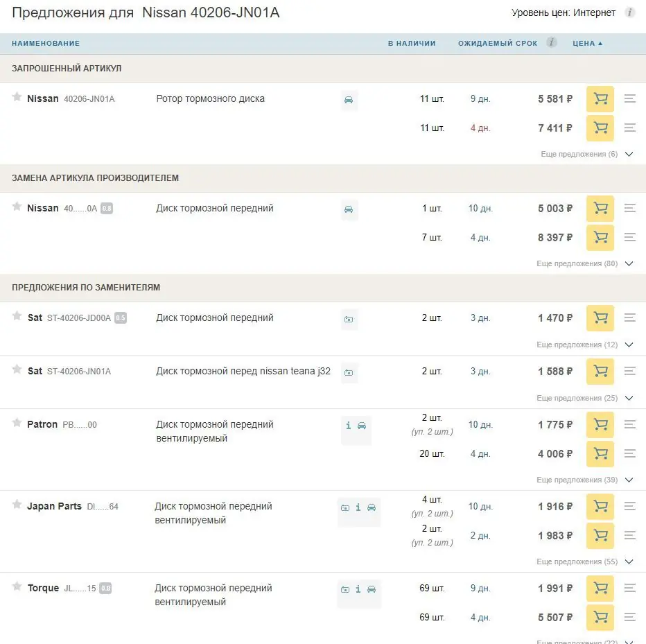The width and height of the screenshot is (646, 644).
Task: Click car icon in Torque row
Action: click(372, 589)
